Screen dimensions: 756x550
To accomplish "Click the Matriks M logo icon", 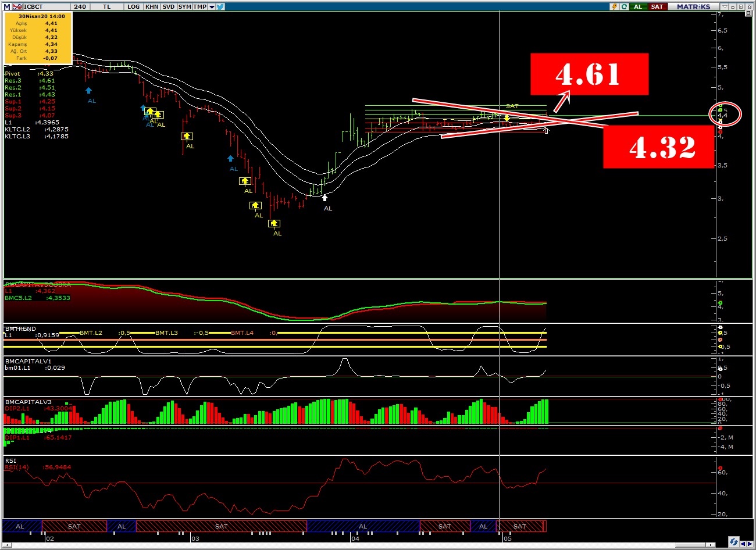I will [x=7, y=6].
